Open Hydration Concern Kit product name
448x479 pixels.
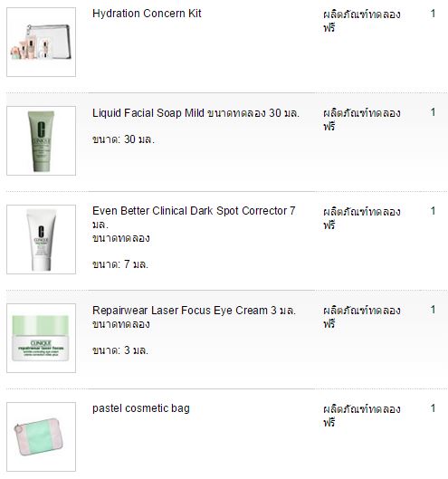(147, 14)
